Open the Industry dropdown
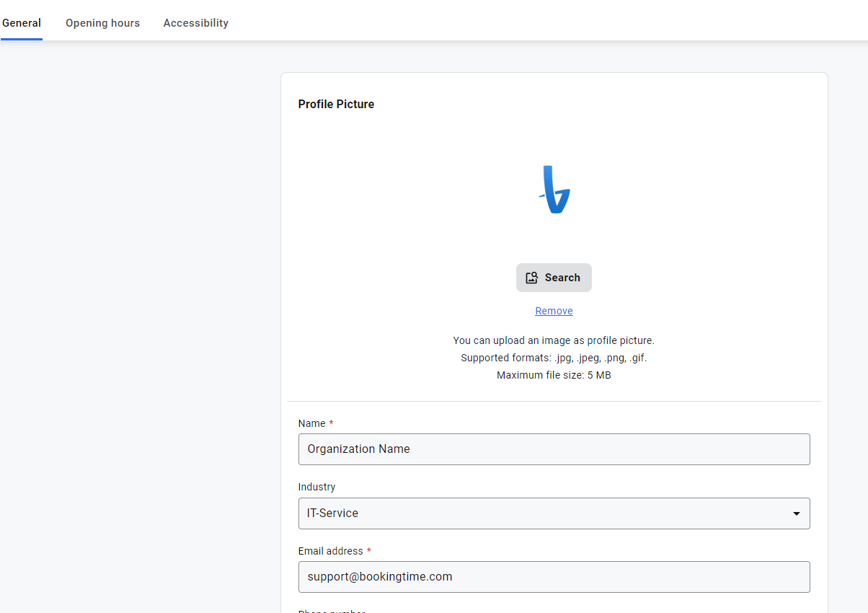 click(554, 513)
